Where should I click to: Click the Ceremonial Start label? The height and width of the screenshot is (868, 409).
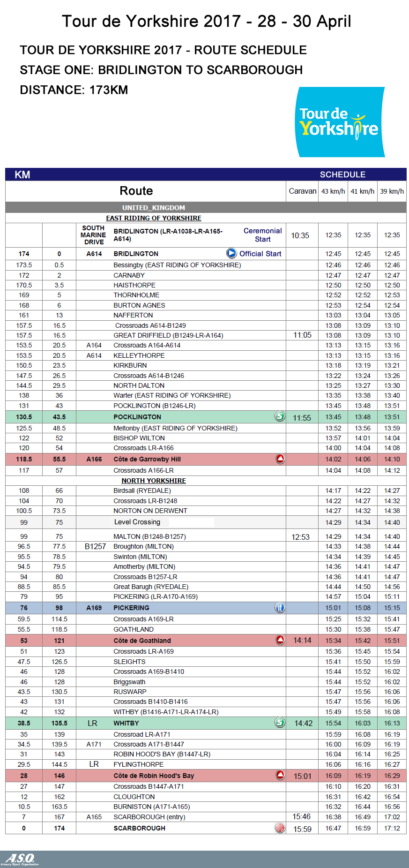click(262, 235)
